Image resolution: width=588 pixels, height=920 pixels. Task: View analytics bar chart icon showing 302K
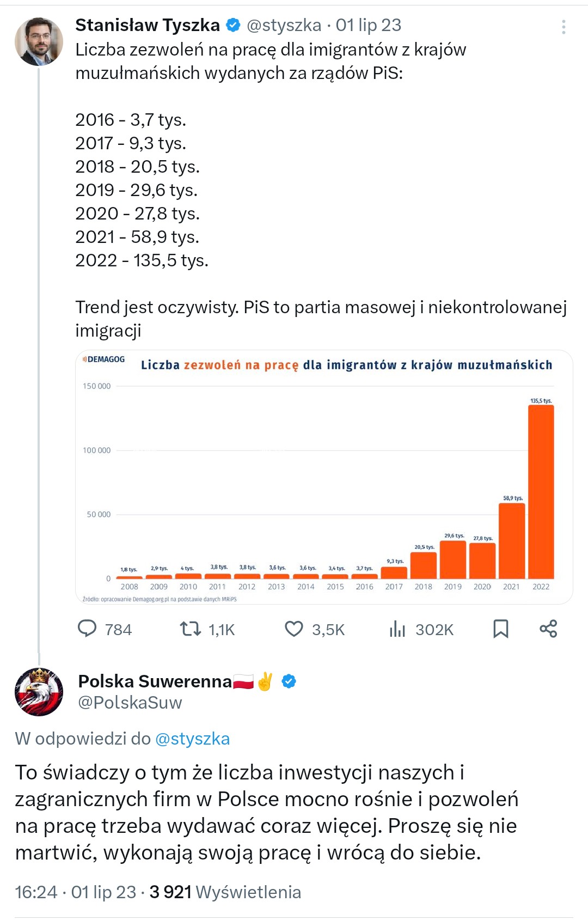(x=397, y=629)
